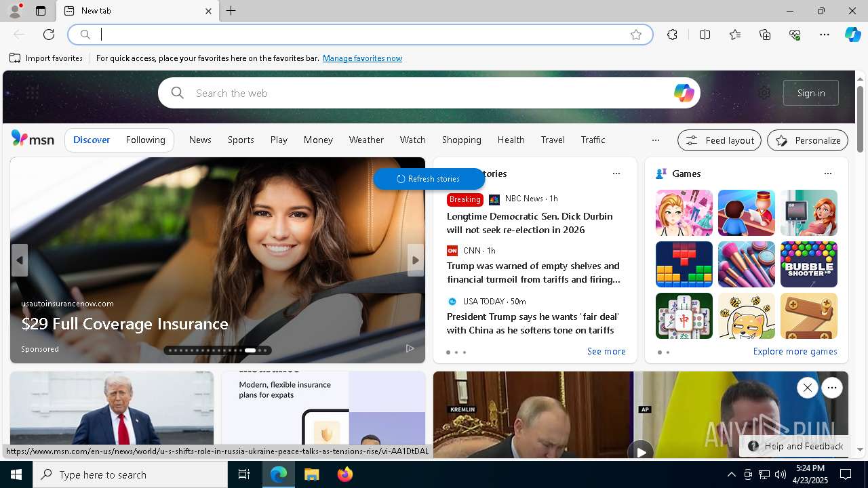Close the New tab tab

208,11
